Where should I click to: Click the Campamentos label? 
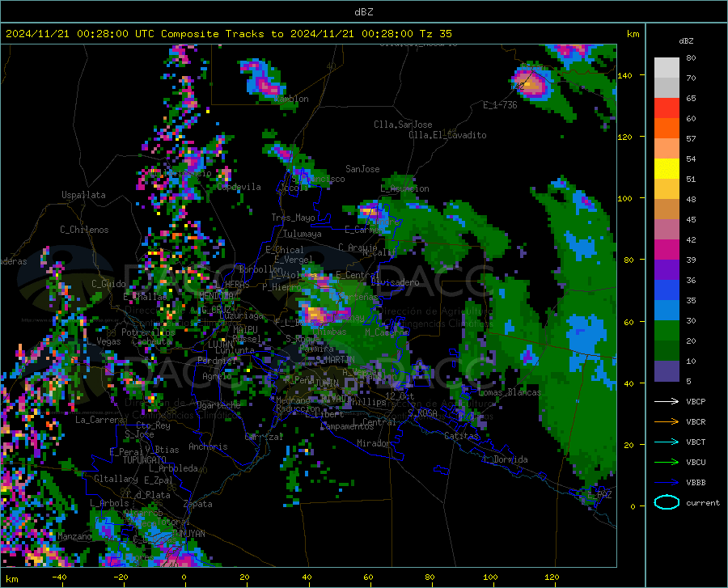(347, 426)
